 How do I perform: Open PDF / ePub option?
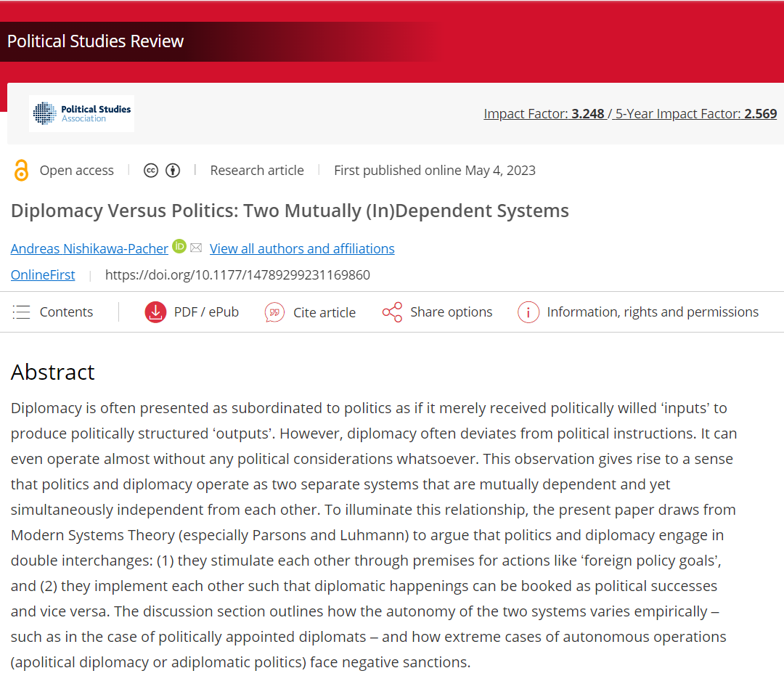coord(206,312)
